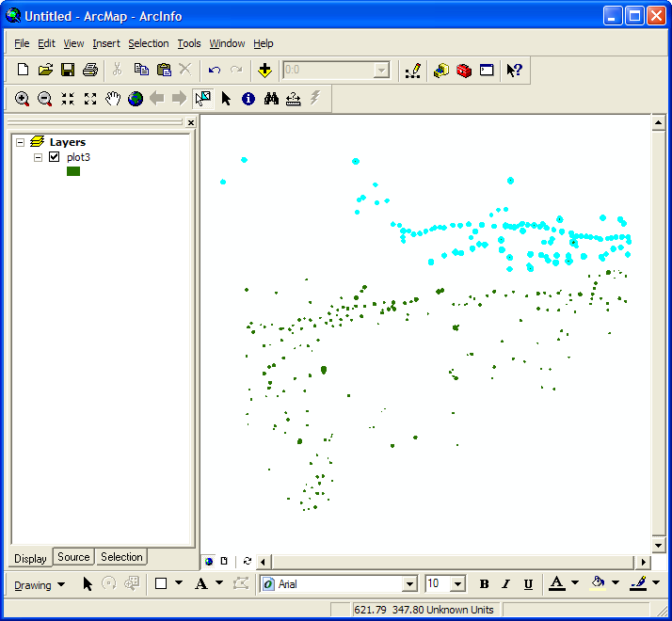
Task: Select the Pan hand tool
Action: tap(113, 99)
